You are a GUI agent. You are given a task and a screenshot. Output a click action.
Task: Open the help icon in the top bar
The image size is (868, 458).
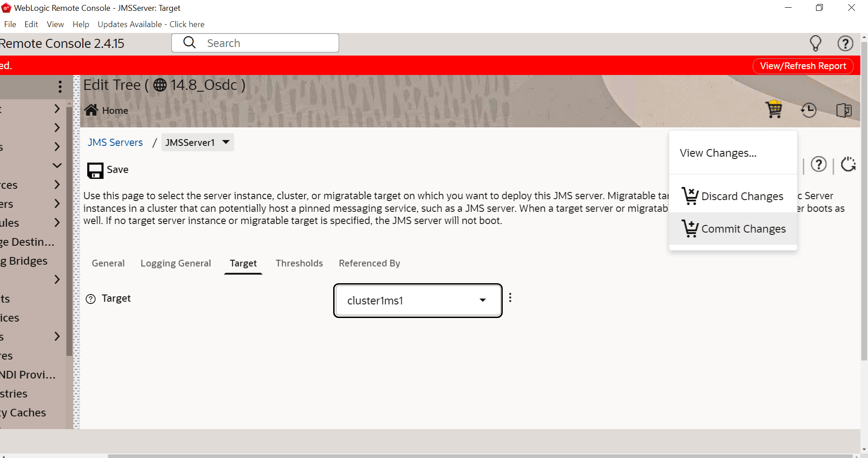click(845, 43)
